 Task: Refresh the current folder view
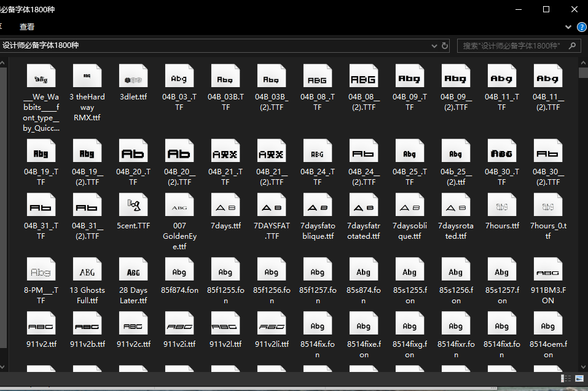point(445,45)
